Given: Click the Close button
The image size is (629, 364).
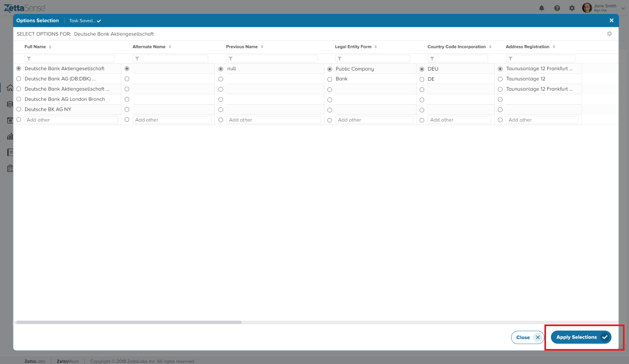Looking at the screenshot, I should tap(527, 337).
